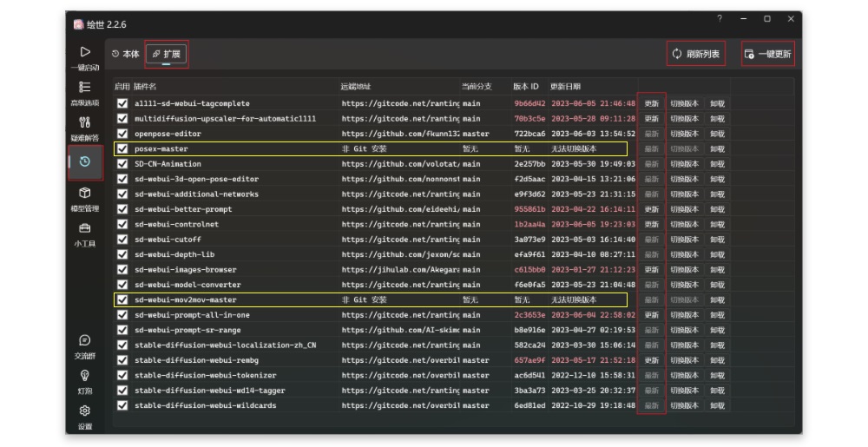
Task: Open 交流群 community chat in sidebar
Action: pyautogui.click(x=85, y=346)
